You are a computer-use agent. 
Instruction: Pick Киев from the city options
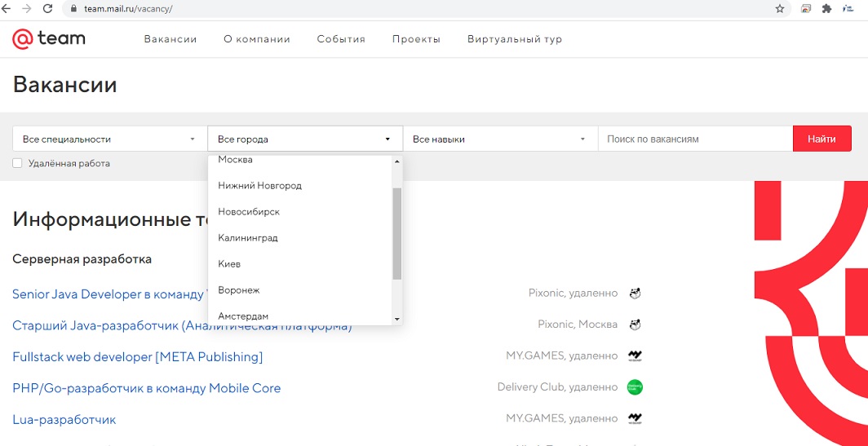229,264
